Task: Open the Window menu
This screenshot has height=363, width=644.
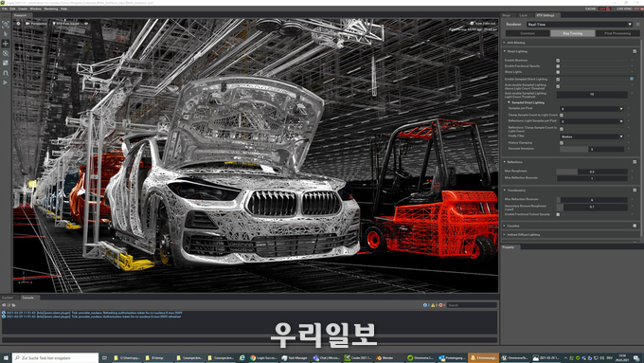Action: (35, 9)
